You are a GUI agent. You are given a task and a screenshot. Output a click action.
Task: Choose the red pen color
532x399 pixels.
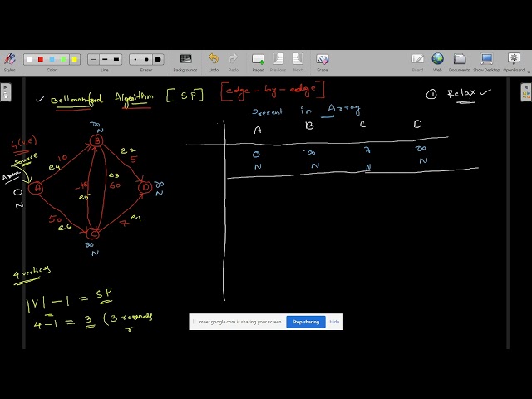[x=41, y=59]
